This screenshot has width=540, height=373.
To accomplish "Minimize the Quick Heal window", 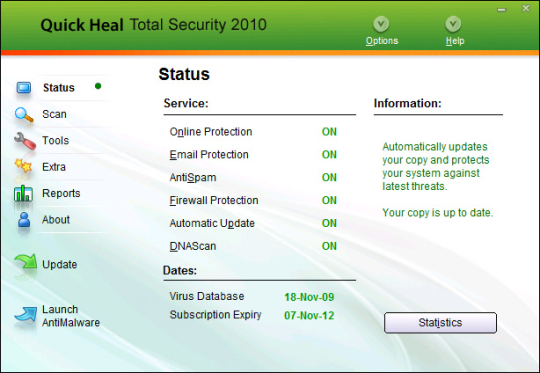I will tap(501, 10).
